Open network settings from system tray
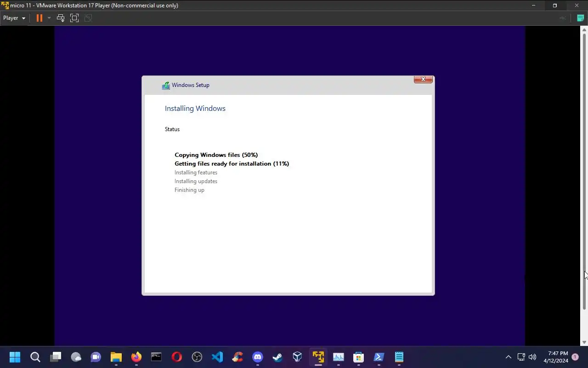 click(521, 357)
